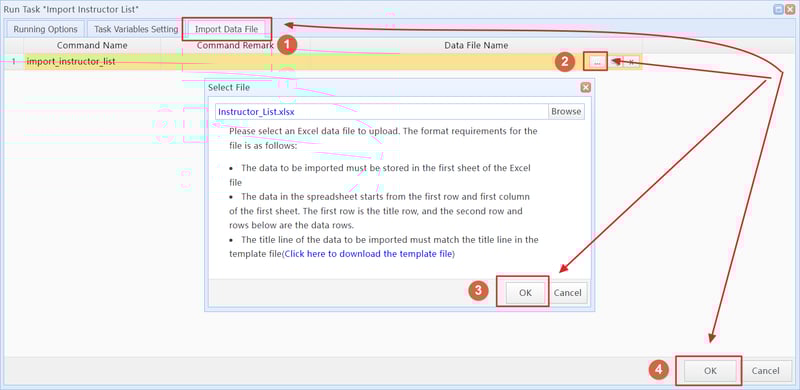Select the Import Data File tab
The width and height of the screenshot is (800, 390).
coord(227,29)
